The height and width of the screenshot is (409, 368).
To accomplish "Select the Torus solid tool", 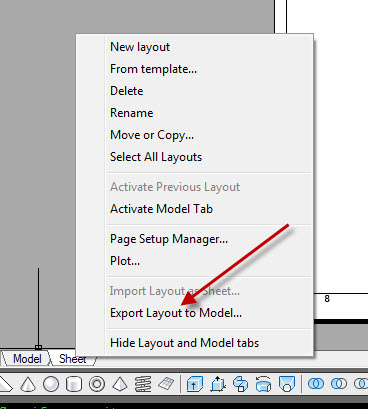I will (97, 384).
